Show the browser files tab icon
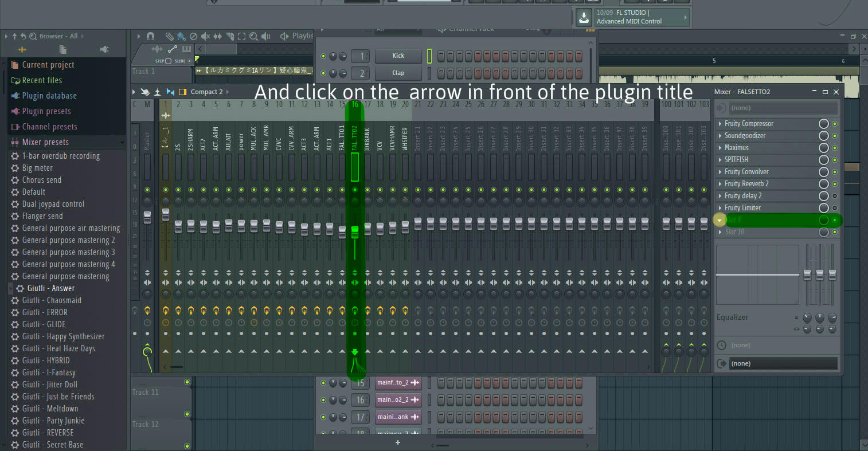868x451 pixels. (x=63, y=50)
